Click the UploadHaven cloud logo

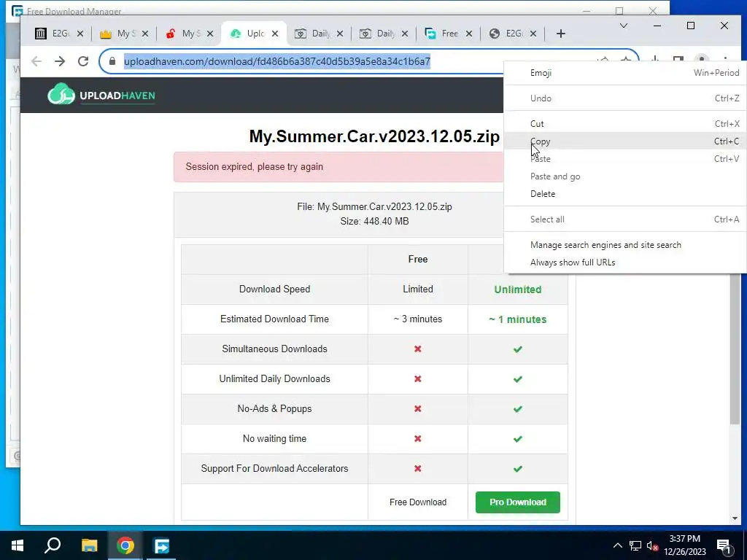coord(61,94)
